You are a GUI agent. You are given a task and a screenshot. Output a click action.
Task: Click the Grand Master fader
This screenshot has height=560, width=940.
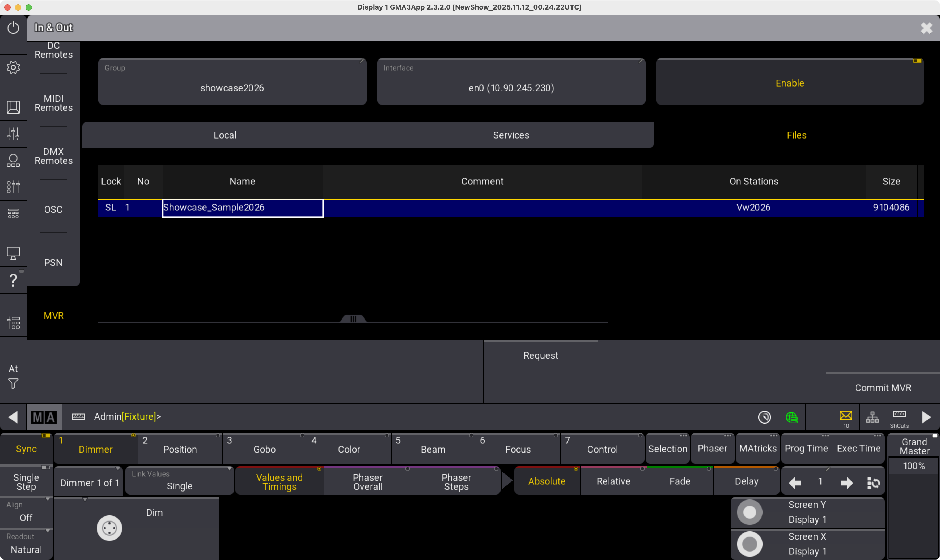tap(913, 509)
